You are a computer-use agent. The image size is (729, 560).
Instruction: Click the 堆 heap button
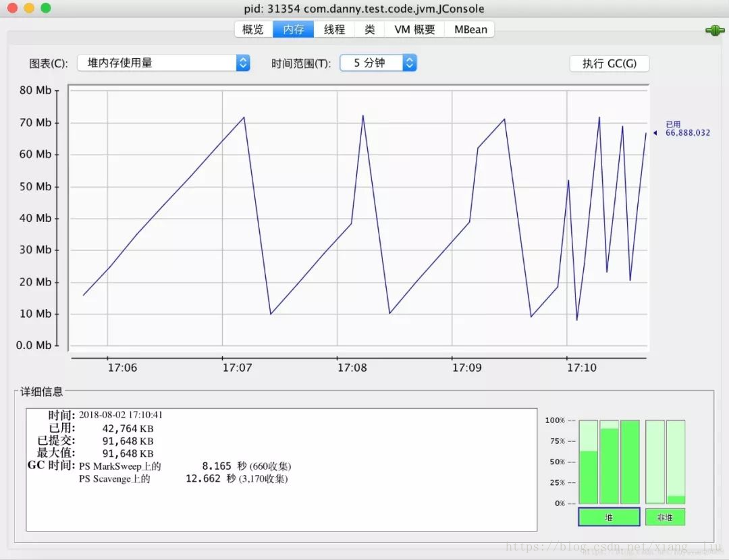[609, 517]
